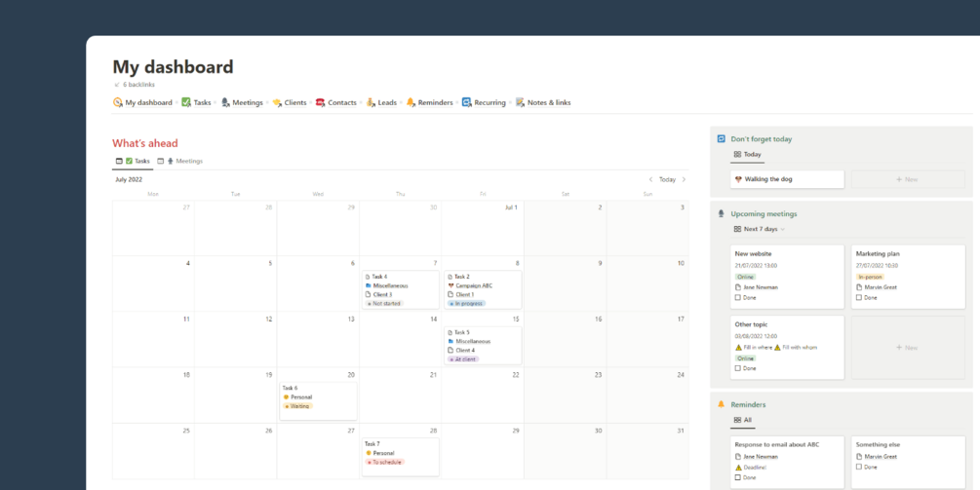Click the In-person tag on Marketing plan
This screenshot has width=980, height=490.
click(x=871, y=277)
